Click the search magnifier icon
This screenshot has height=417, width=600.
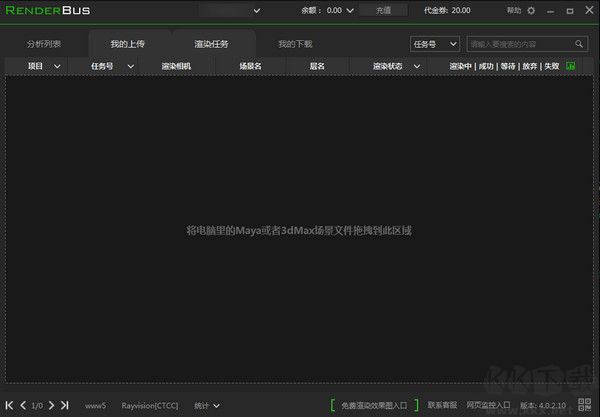click(x=579, y=44)
